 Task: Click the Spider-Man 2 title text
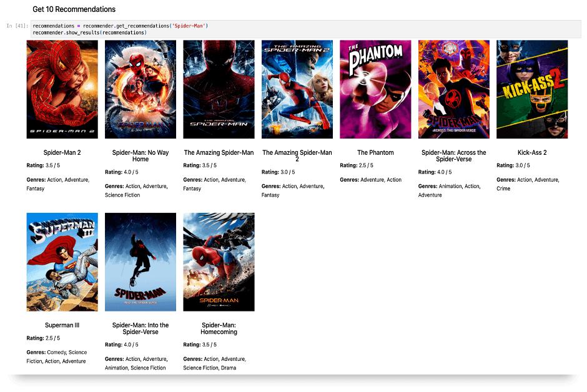62,152
